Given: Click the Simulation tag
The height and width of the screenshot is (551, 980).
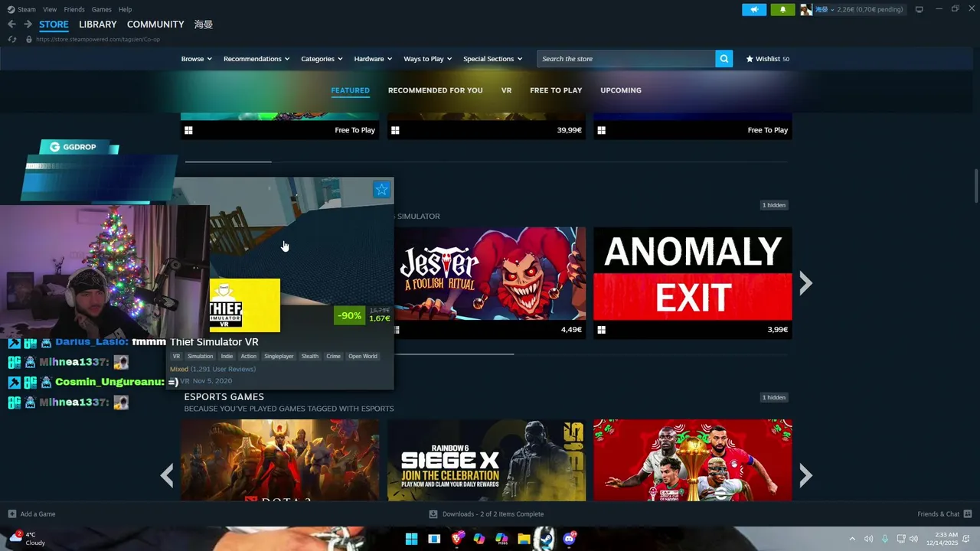Looking at the screenshot, I should tap(201, 356).
